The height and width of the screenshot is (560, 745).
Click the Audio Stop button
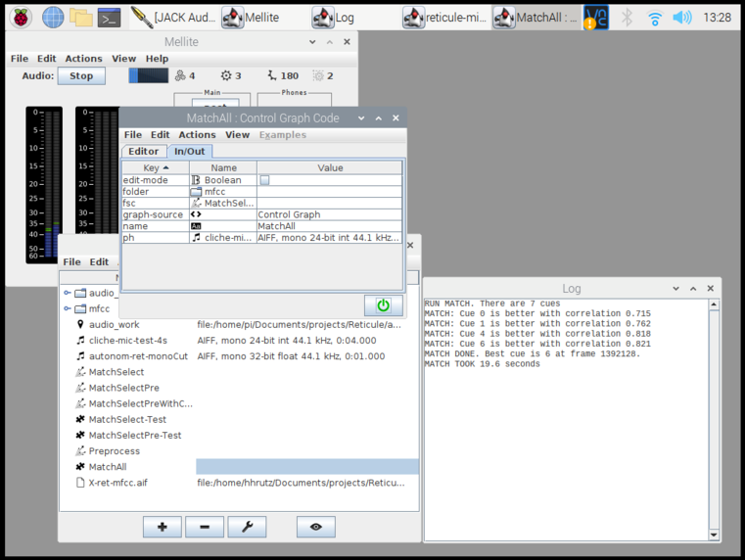click(81, 75)
